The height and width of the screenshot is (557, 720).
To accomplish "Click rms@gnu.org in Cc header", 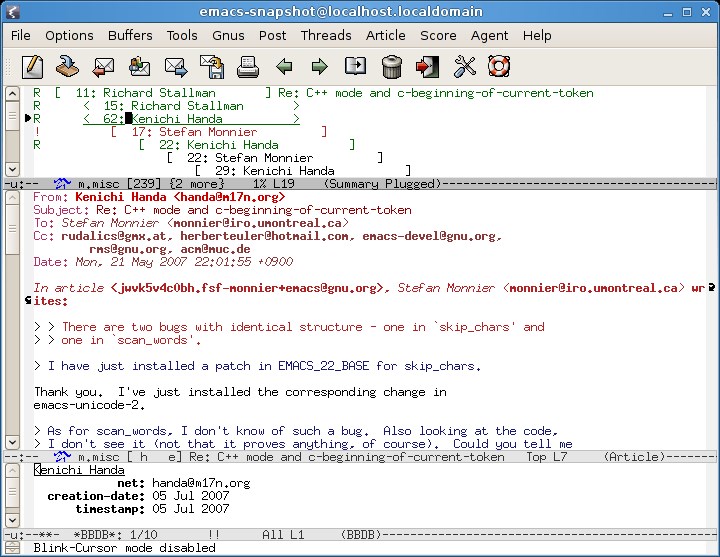I will point(128,249).
